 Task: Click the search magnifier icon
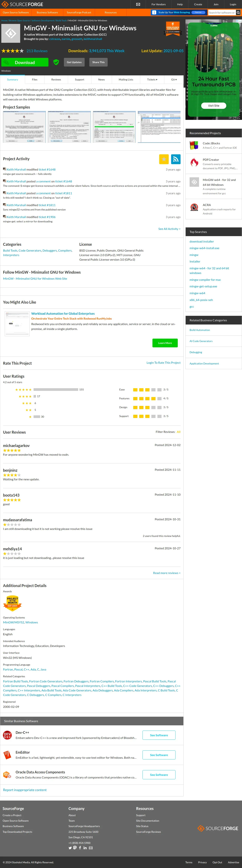[238, 12]
